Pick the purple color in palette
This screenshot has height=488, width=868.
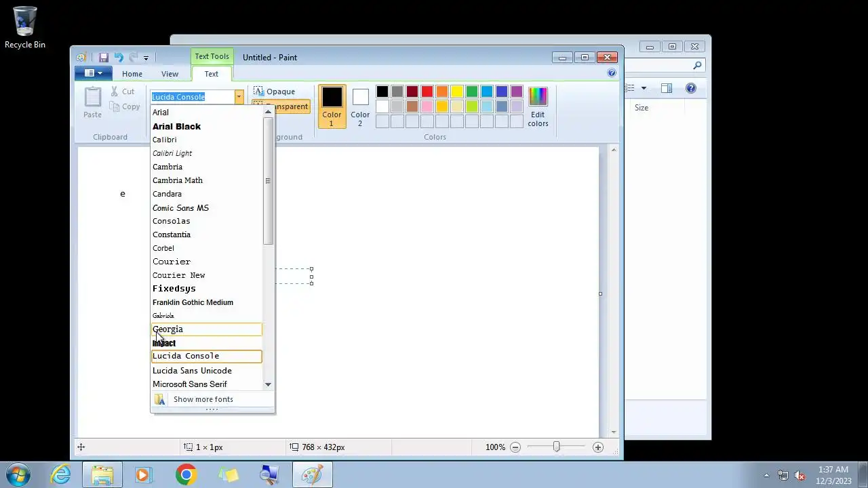click(517, 91)
